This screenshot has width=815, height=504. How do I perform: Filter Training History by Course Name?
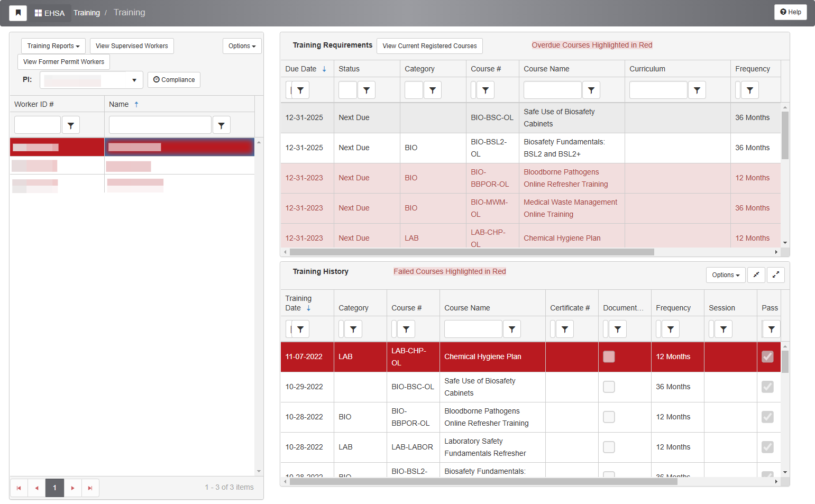(512, 329)
